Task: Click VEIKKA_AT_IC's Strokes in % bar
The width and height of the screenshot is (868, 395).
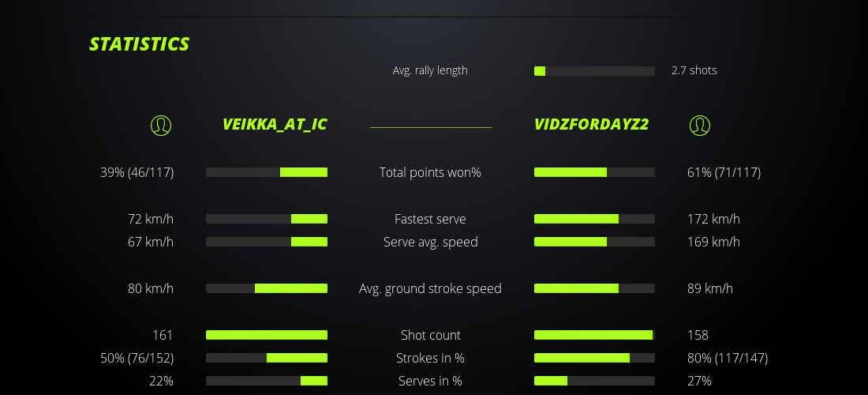Action: [x=267, y=358]
